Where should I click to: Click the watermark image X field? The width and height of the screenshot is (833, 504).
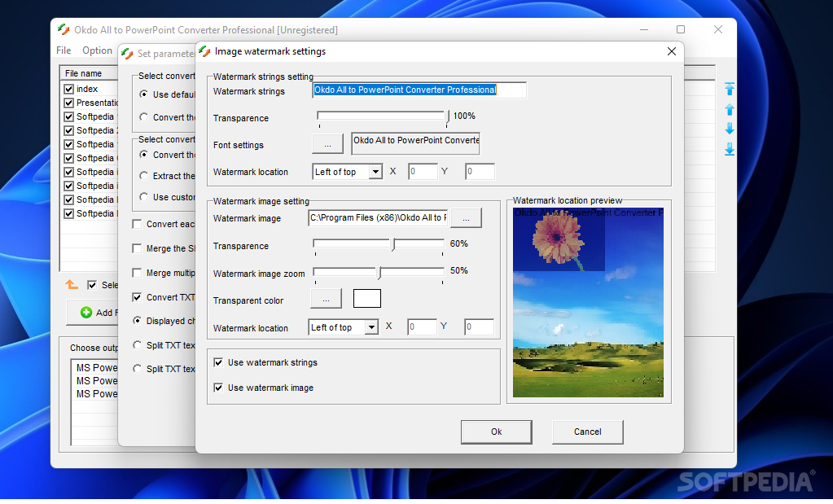click(422, 327)
